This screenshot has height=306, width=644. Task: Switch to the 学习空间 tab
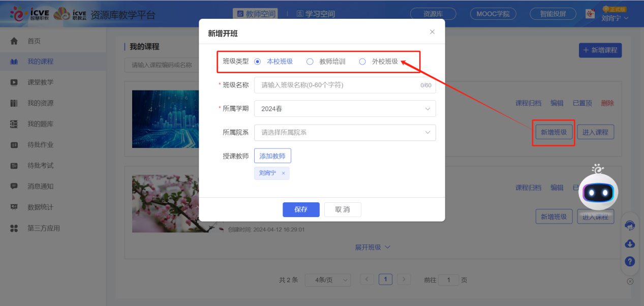316,14
